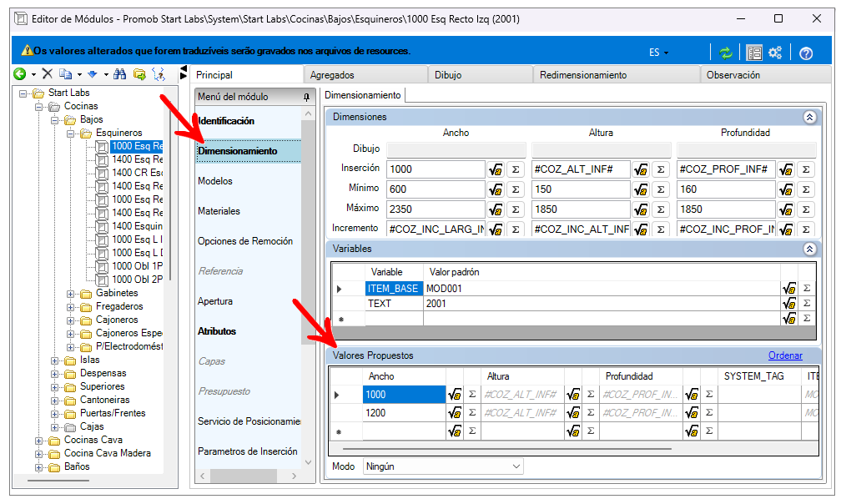
Task: Open the gears settings icon in blue bar
Action: tap(775, 53)
